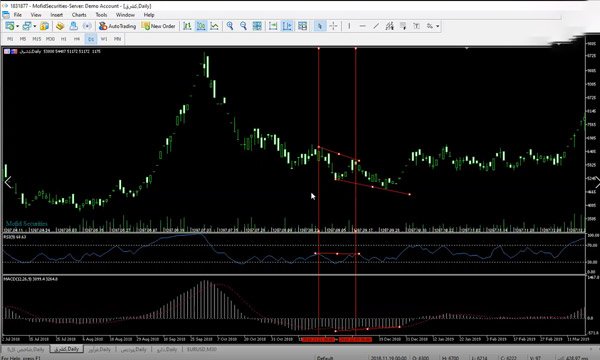Expand the Profiles dropdown arrow
600x360 pixels.
pyautogui.click(x=34, y=26)
